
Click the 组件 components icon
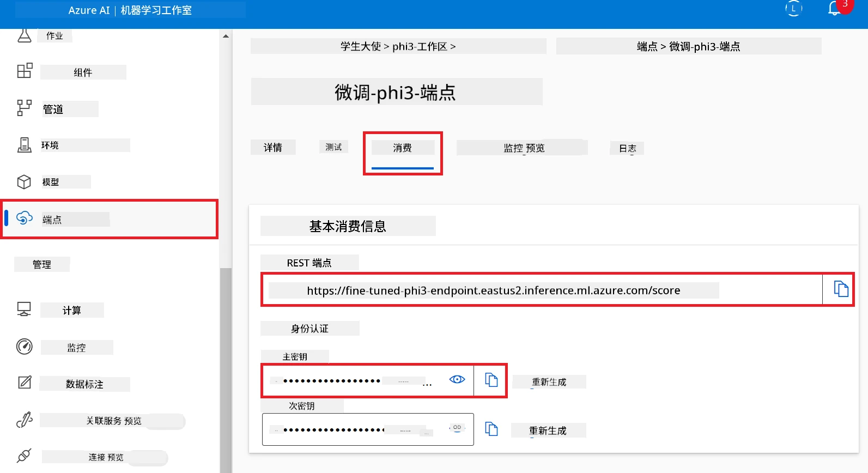click(25, 71)
